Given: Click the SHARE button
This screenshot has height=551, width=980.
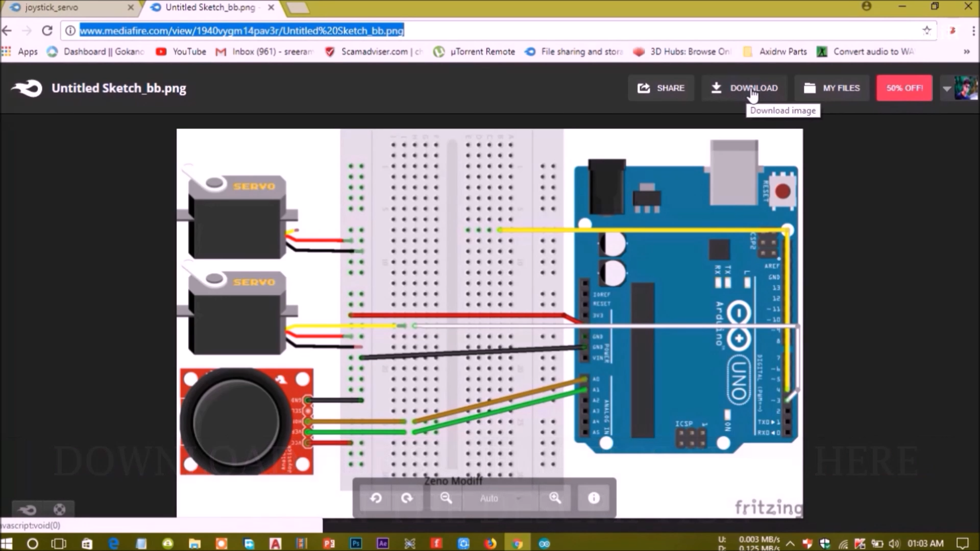Looking at the screenshot, I should point(661,88).
